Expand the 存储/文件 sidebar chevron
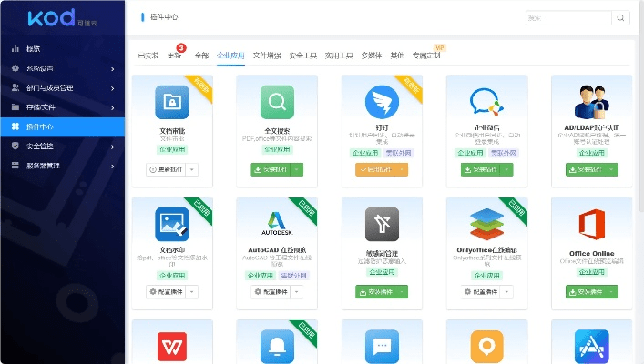 [113, 108]
